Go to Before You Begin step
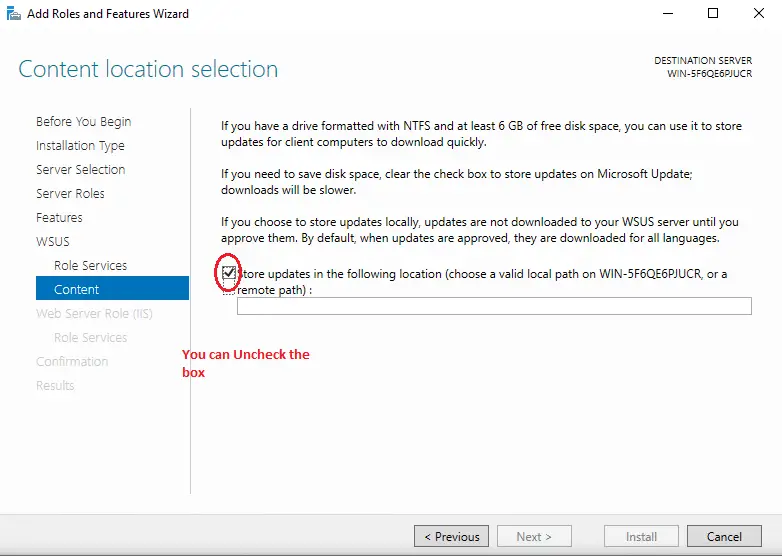 pos(83,122)
